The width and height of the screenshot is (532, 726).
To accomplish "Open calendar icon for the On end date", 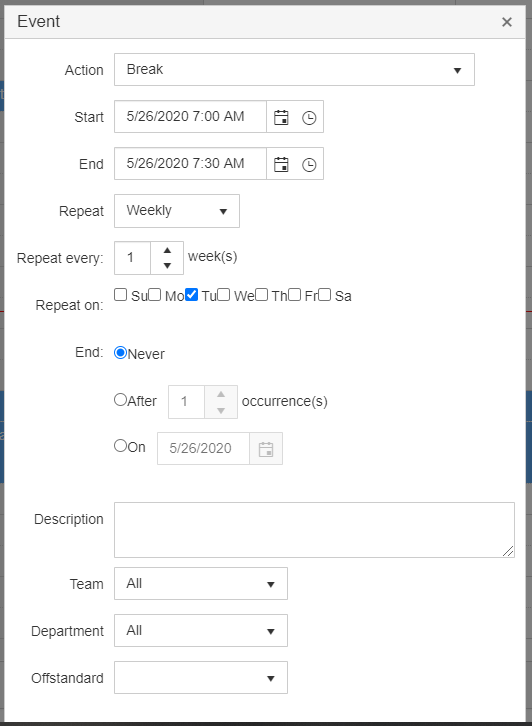I will 266,449.
